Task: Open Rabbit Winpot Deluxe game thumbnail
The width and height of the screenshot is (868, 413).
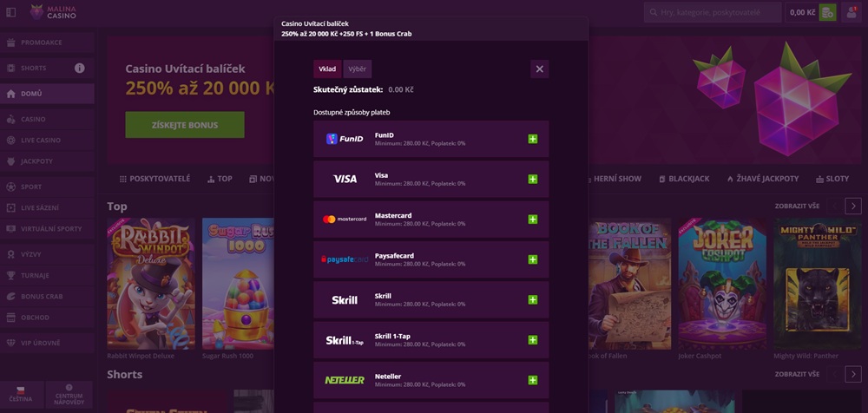Action: [150, 284]
